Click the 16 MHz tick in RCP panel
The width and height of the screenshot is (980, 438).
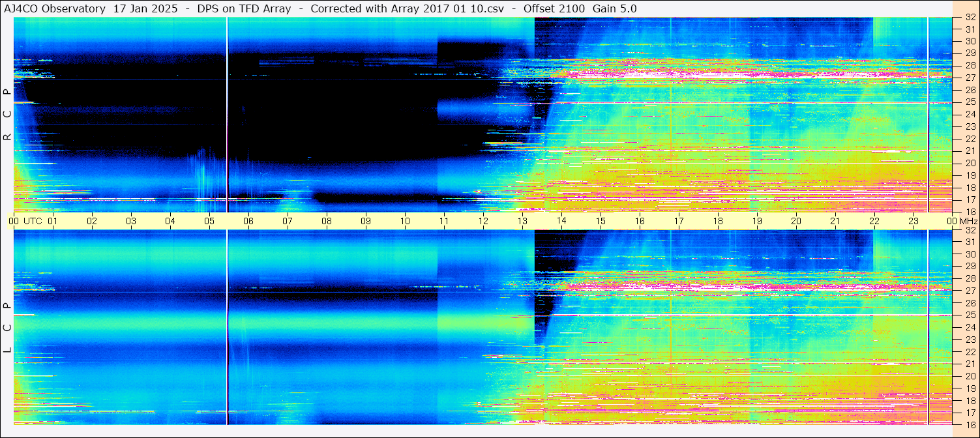click(x=970, y=211)
